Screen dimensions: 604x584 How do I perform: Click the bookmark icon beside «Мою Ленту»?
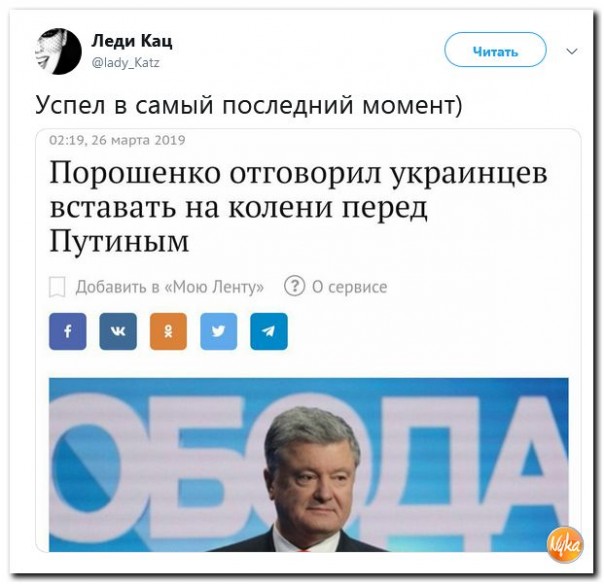[x=57, y=287]
